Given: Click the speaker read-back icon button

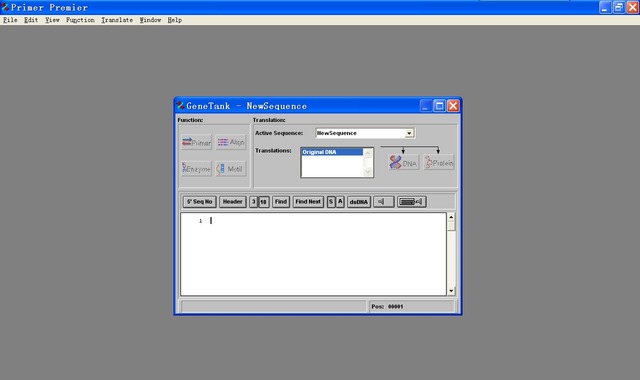Looking at the screenshot, I should [x=384, y=202].
